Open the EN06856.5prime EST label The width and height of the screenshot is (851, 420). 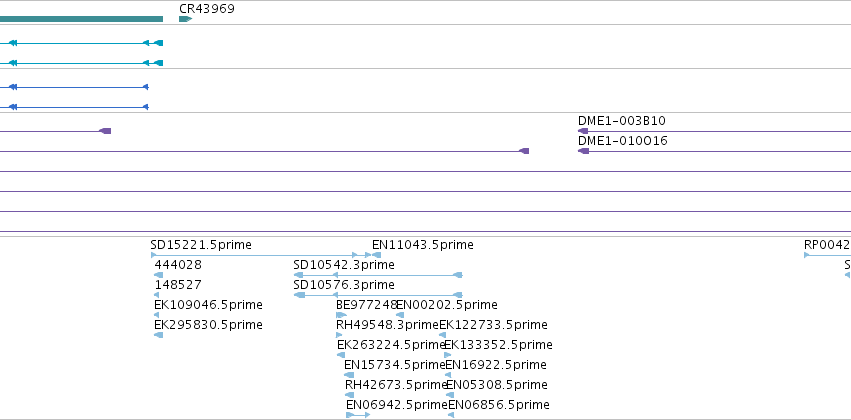pyautogui.click(x=499, y=405)
